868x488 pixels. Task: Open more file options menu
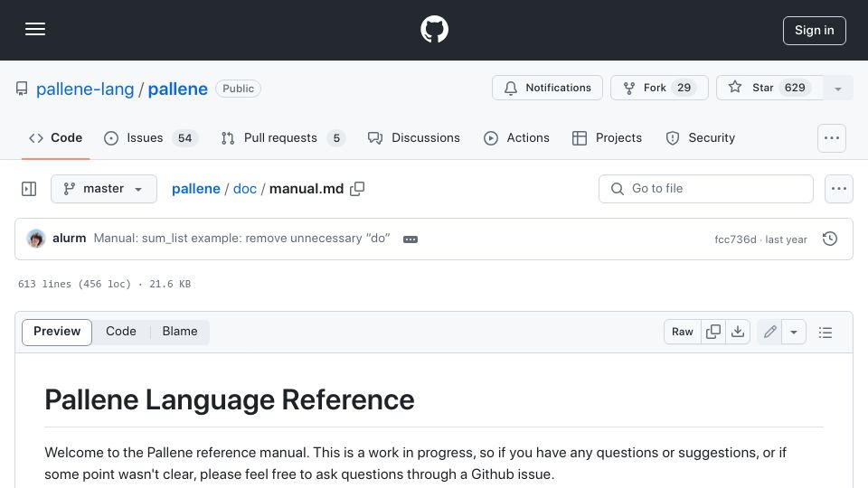click(839, 189)
